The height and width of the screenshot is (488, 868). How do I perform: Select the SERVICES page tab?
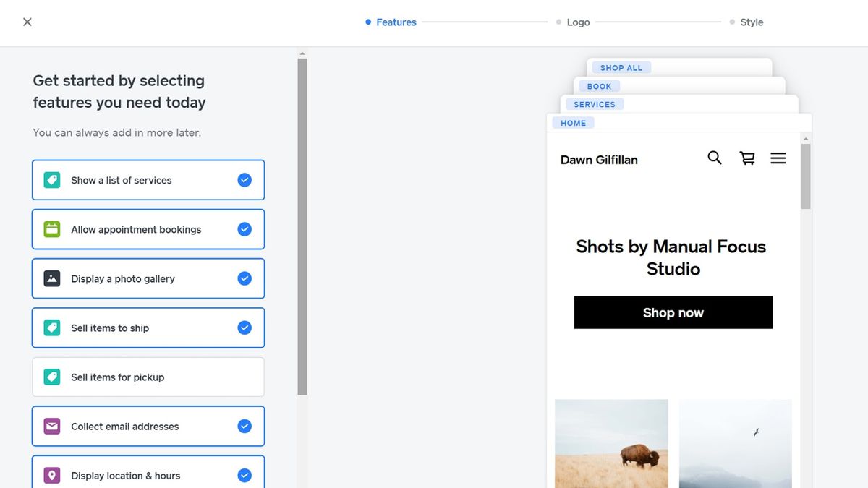tap(595, 103)
